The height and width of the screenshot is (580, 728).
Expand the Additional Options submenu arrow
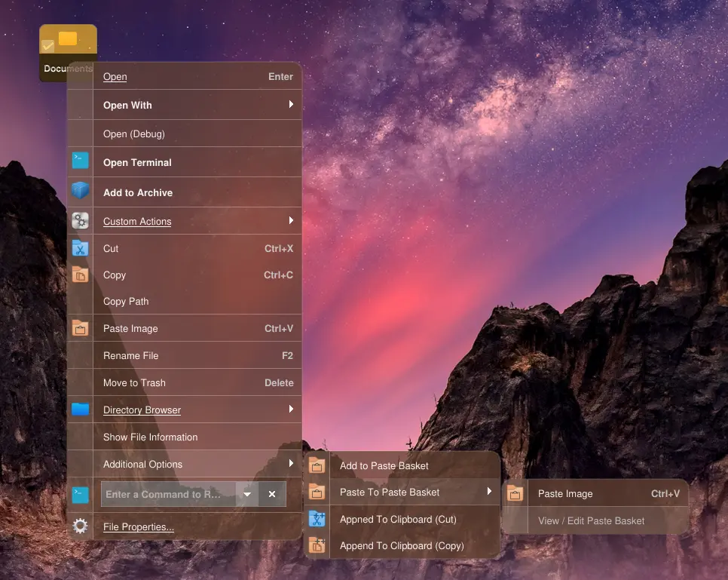click(x=291, y=464)
